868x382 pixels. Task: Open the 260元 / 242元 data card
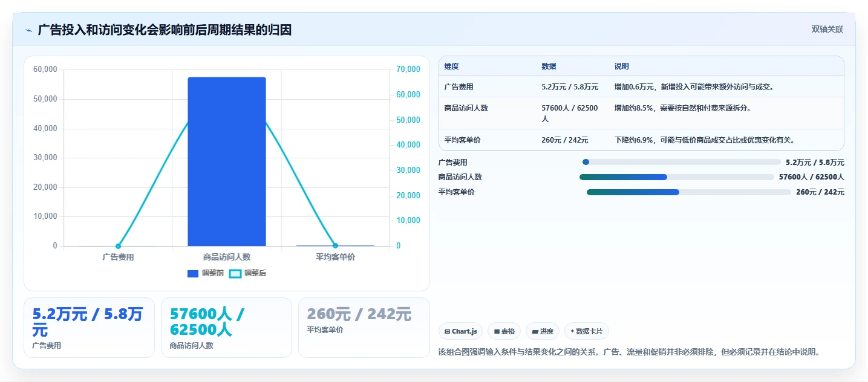364,328
